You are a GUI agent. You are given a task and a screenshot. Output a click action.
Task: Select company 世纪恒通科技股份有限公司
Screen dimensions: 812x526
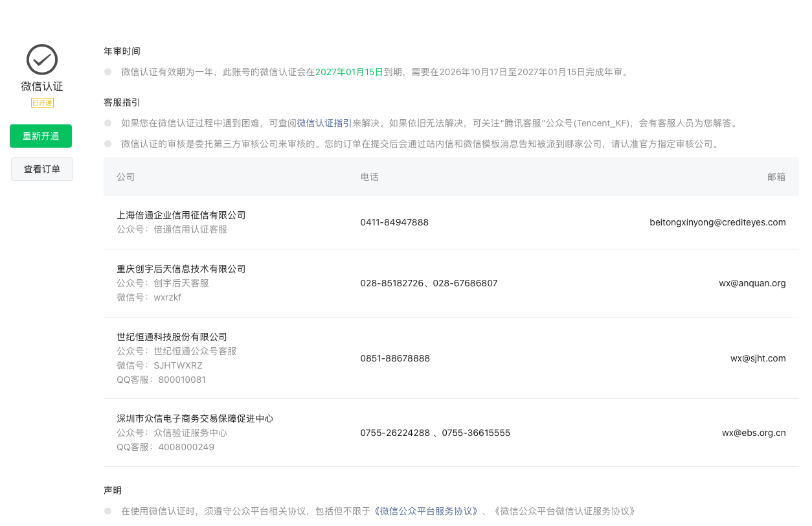[x=172, y=337]
